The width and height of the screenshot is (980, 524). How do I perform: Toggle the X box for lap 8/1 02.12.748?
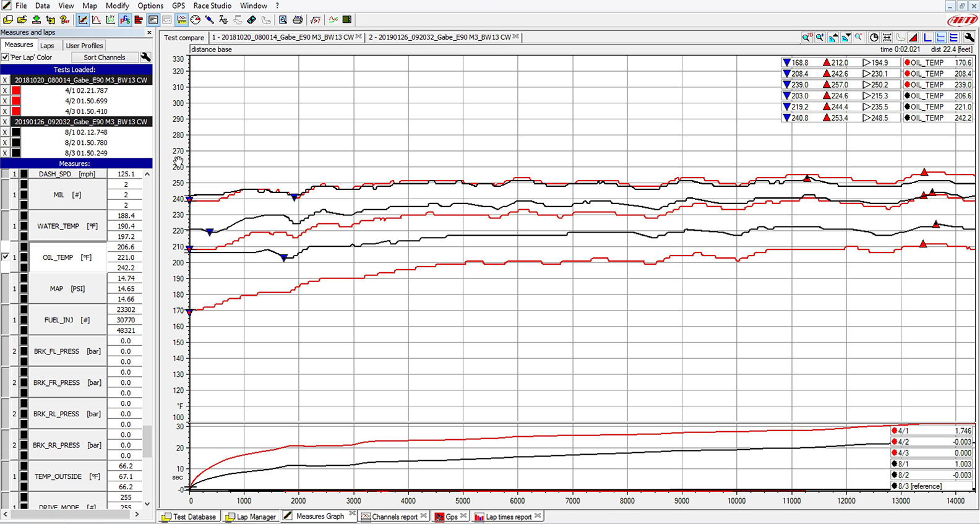[5, 132]
